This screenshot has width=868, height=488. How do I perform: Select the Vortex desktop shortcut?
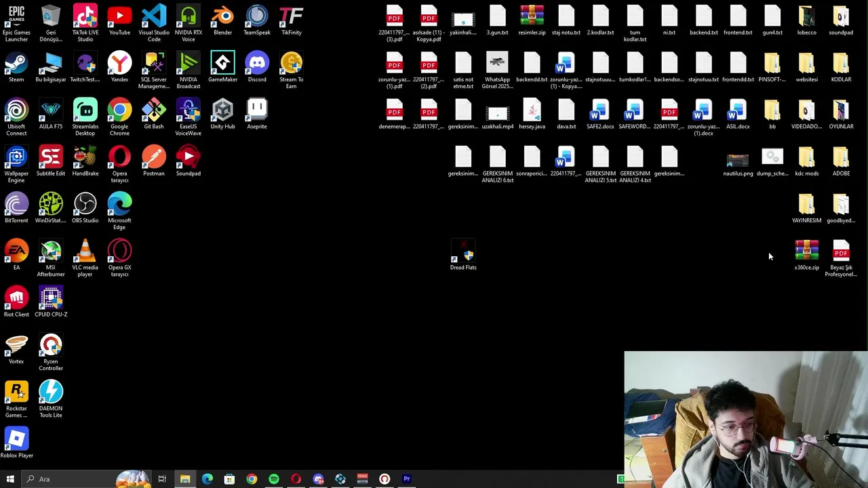(16, 349)
